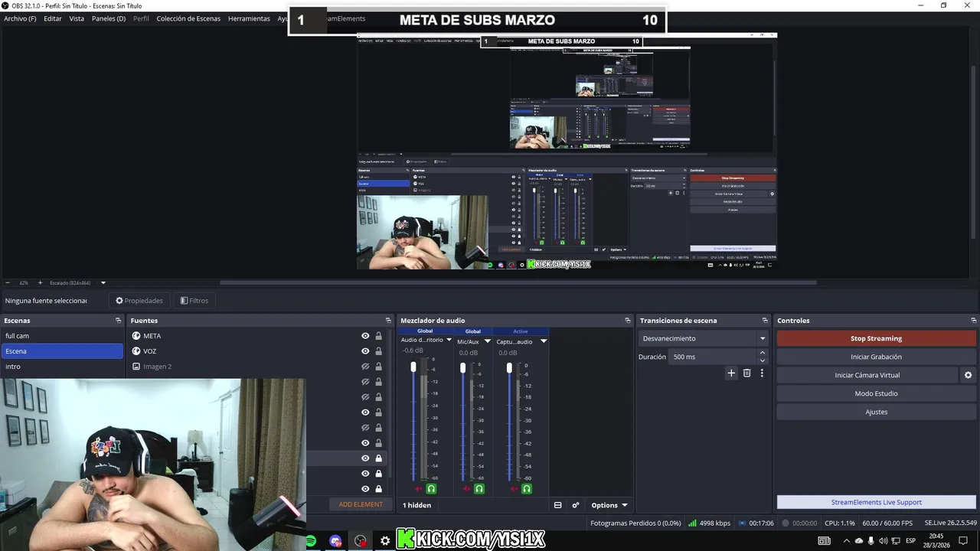
Task: Toggle monitoring headphones for Captura audio
Action: point(527,489)
